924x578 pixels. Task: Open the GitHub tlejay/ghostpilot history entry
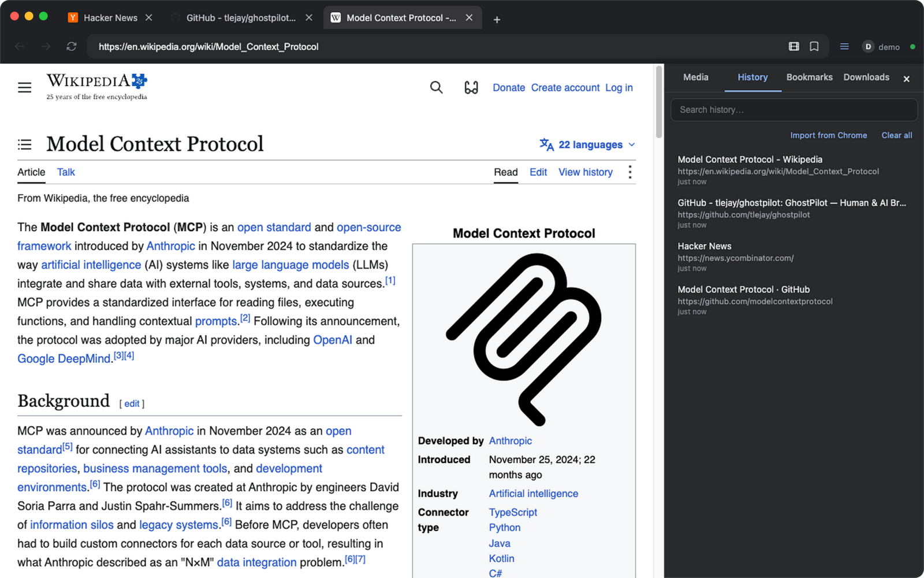tap(793, 214)
